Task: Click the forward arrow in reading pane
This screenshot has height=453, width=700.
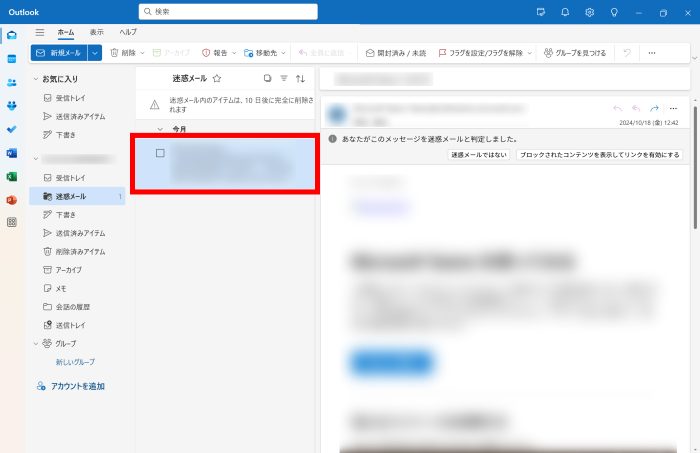Action: 654,108
